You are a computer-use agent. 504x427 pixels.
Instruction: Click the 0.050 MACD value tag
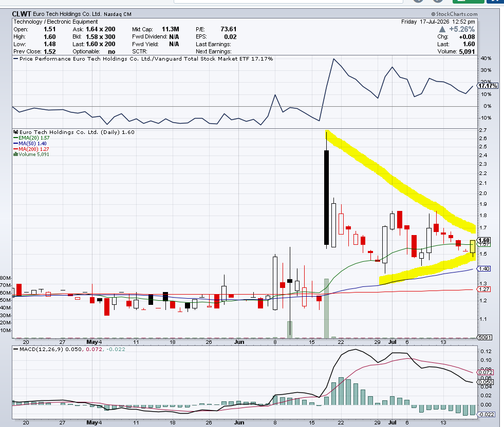click(x=486, y=382)
